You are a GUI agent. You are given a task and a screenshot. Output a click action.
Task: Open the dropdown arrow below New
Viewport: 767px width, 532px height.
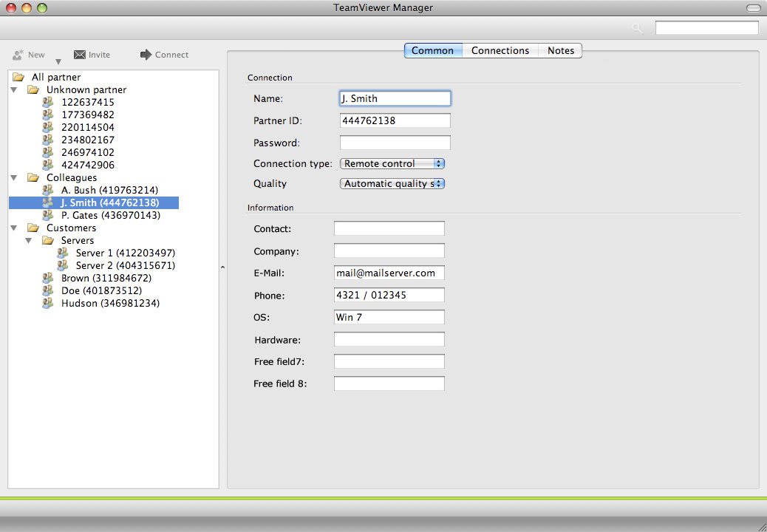point(58,61)
